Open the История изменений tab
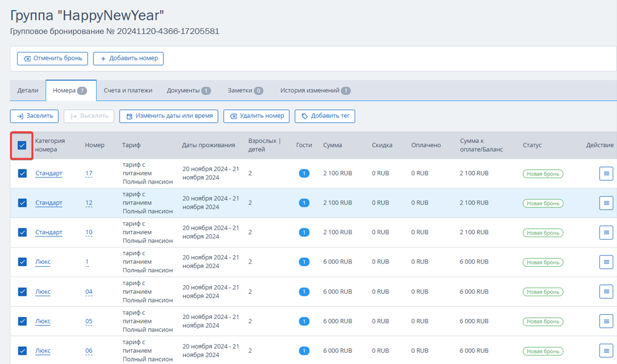This screenshot has width=617, height=364. click(315, 91)
